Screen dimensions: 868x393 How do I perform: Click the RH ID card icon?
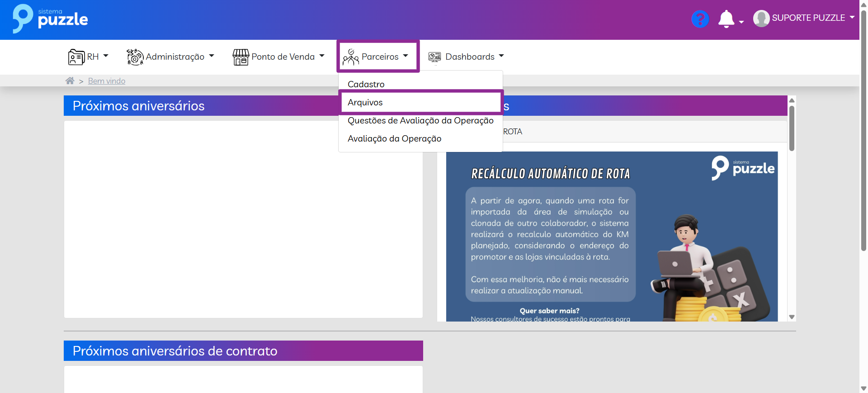(76, 57)
